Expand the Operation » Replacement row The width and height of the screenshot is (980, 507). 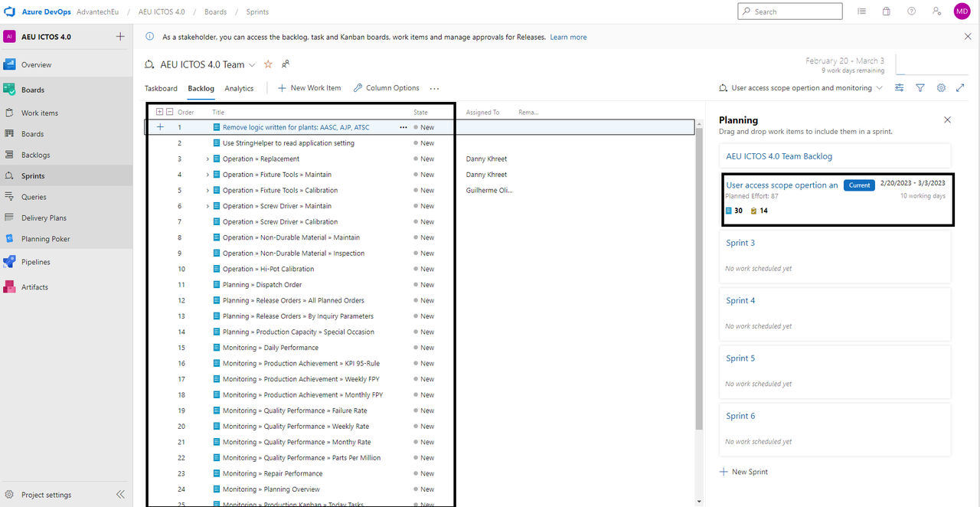[207, 159]
